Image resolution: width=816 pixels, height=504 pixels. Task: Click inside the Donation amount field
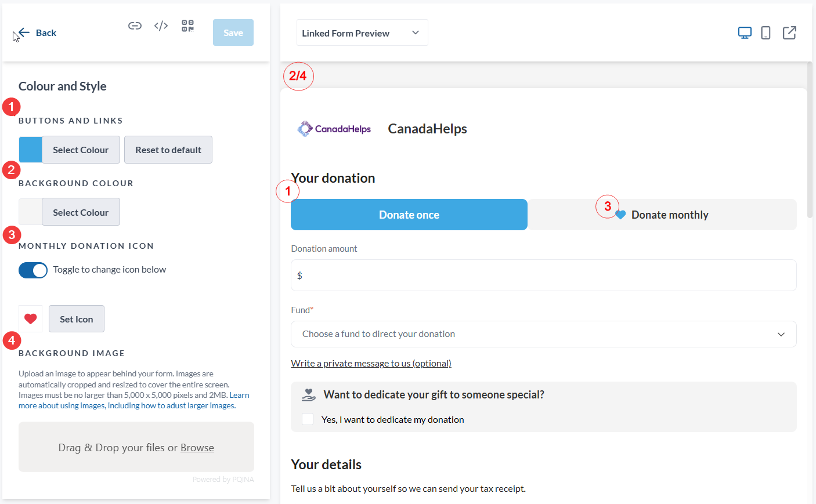click(x=543, y=275)
